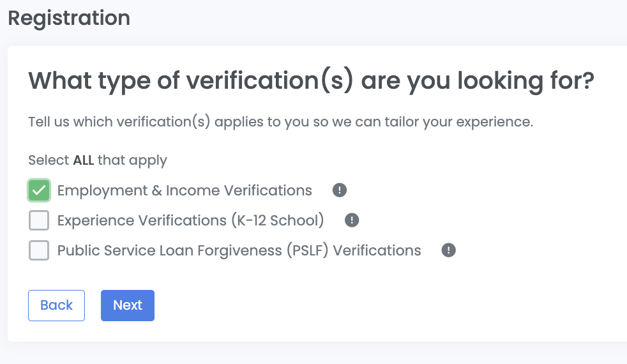Enable the Public Service Loan Forgiveness checkbox

(x=39, y=250)
